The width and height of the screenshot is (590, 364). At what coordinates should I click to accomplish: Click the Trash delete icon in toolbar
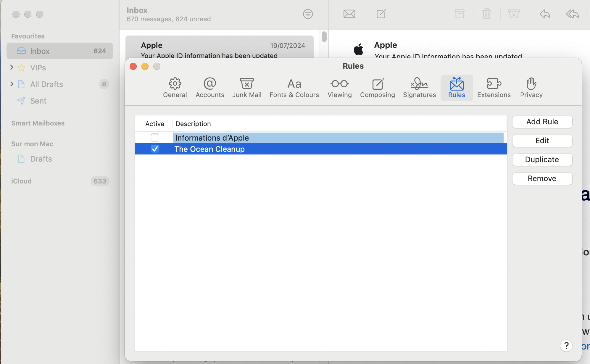coord(486,14)
